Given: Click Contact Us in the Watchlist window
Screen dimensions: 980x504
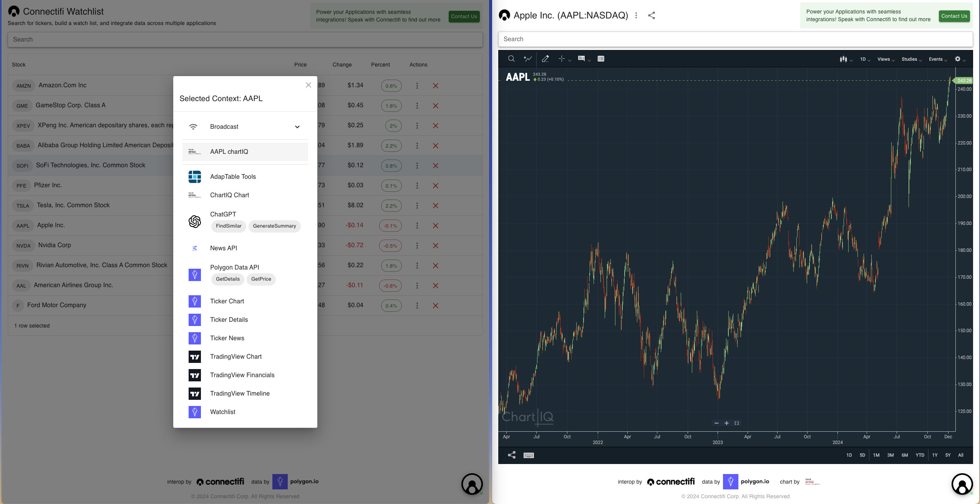Looking at the screenshot, I should (464, 17).
